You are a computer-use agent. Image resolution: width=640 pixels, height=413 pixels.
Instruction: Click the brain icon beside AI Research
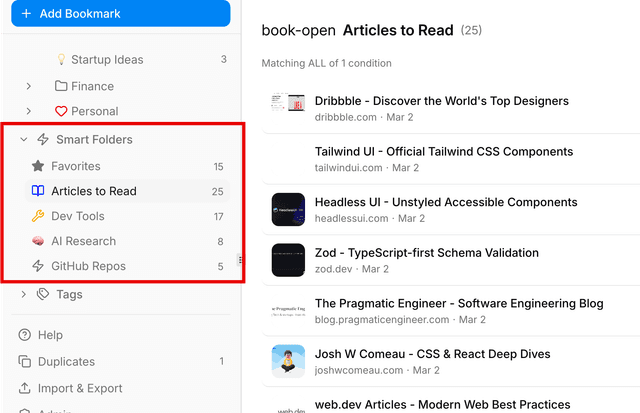[x=38, y=241]
